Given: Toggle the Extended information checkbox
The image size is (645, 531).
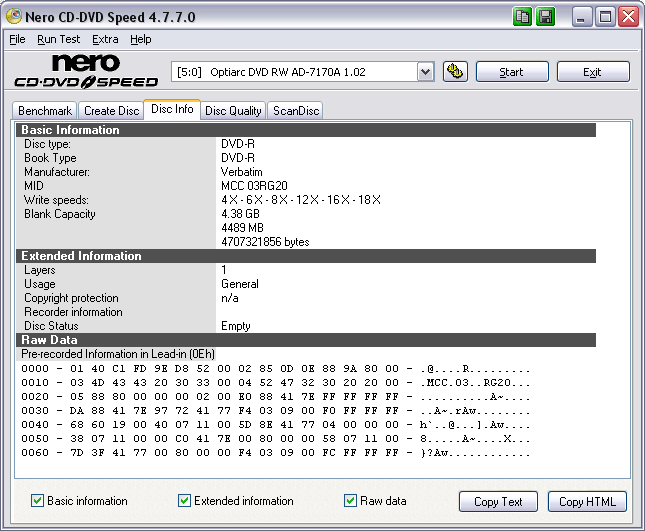Looking at the screenshot, I should click(184, 501).
